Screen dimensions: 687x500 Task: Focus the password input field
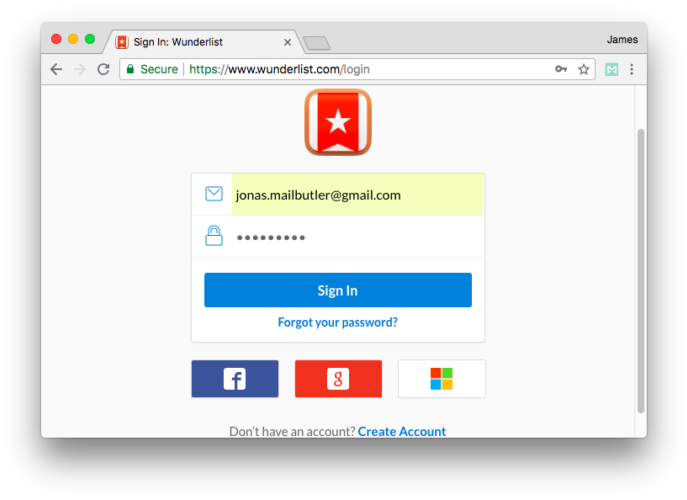358,237
